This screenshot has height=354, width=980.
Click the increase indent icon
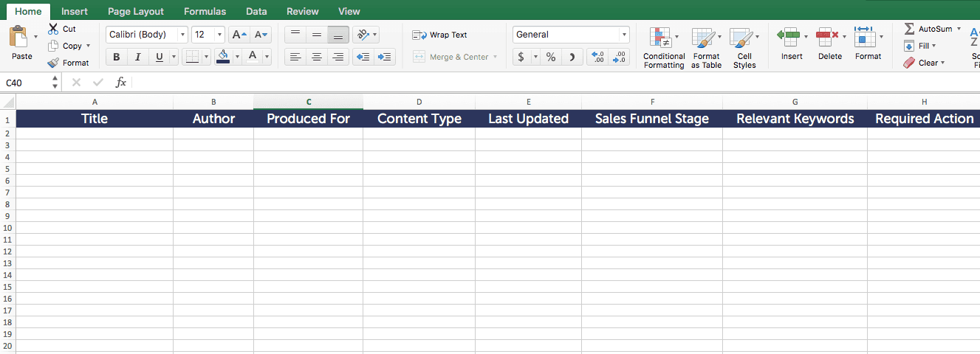click(x=385, y=57)
